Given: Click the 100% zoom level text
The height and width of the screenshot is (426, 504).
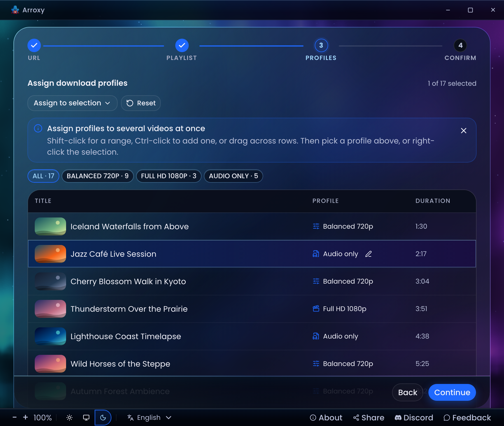Looking at the screenshot, I should [43, 418].
